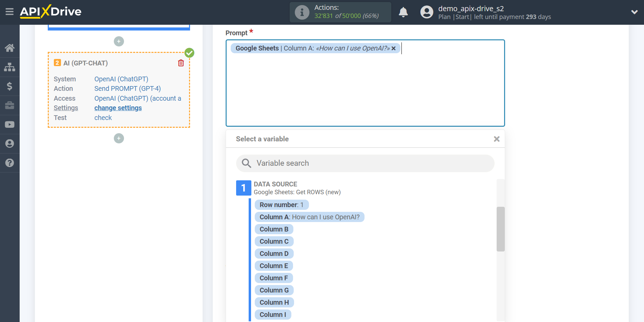Click the variable list scrollbar thumb
The width and height of the screenshot is (644, 322).
pos(501,229)
